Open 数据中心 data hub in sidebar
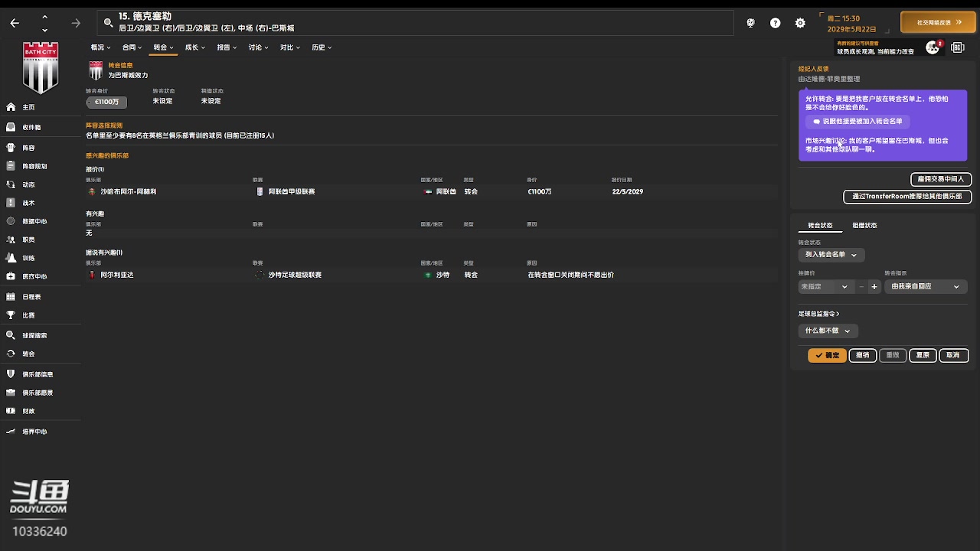The image size is (980, 551). [34, 221]
